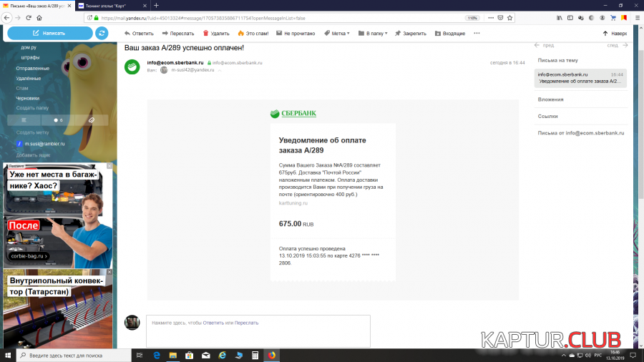Viewport: 644px width, 362px height.
Task: Filter mail by attachments paperclip icon
Action: point(92,120)
